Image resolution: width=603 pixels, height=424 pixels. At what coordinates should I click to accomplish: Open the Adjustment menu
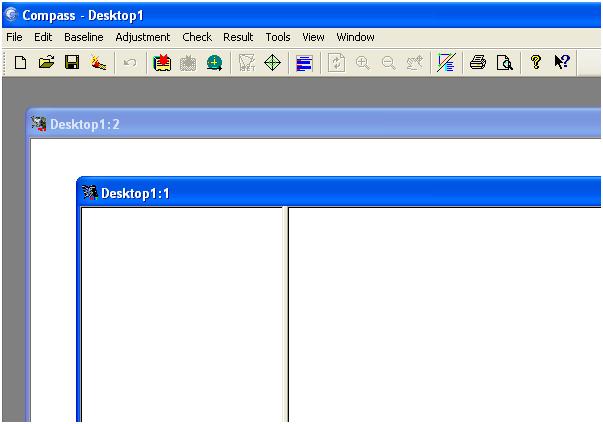click(x=143, y=37)
